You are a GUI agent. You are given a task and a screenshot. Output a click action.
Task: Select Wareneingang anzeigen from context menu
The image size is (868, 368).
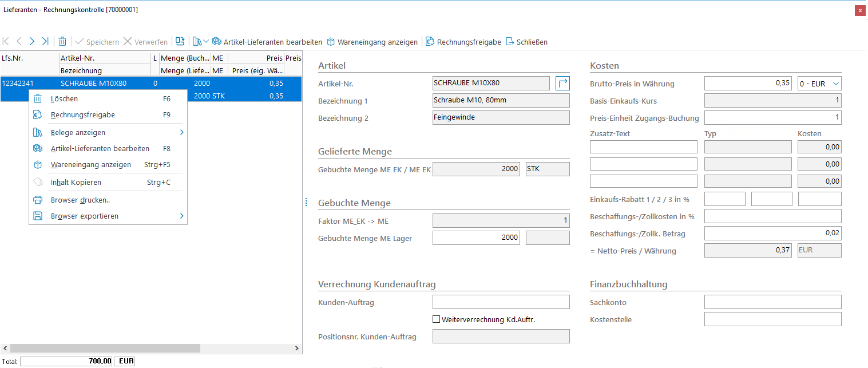tap(90, 165)
